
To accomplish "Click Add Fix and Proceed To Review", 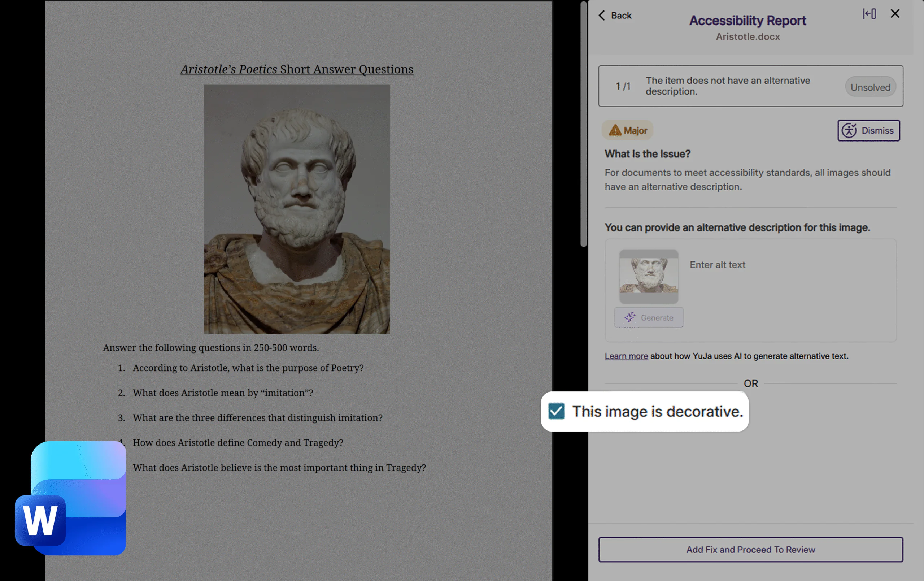I will tap(750, 550).
